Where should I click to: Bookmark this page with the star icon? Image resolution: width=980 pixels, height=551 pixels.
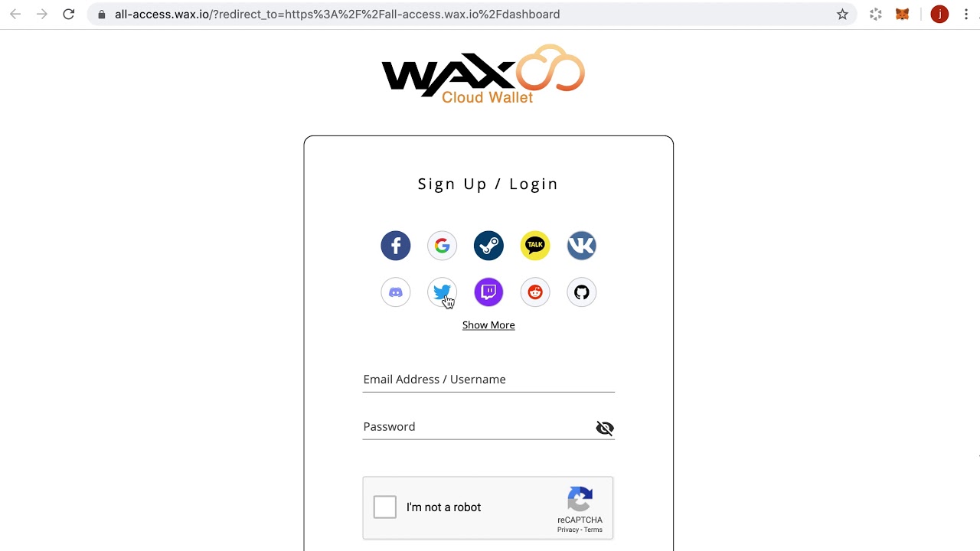click(x=842, y=15)
